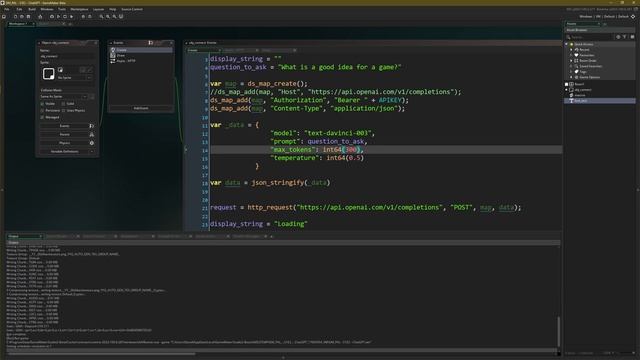The height and width of the screenshot is (360, 640).
Task: Click the Toggle Docking toolbar icon
Action: [x=121, y=17]
